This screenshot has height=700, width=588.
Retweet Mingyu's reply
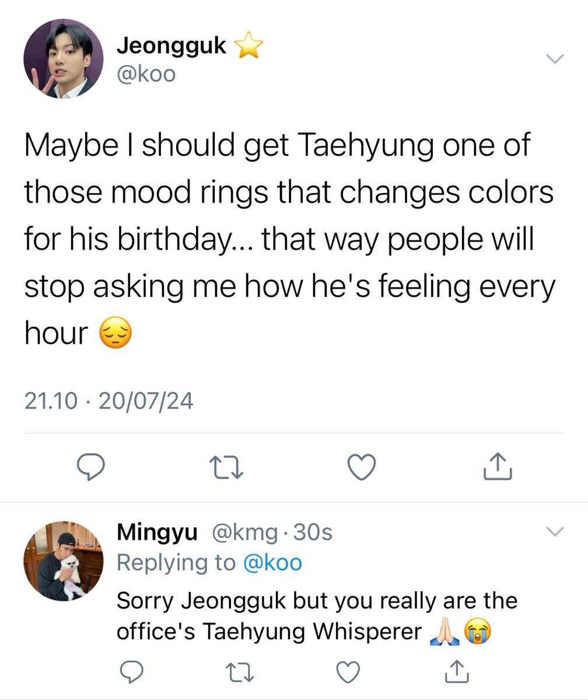[x=237, y=672]
